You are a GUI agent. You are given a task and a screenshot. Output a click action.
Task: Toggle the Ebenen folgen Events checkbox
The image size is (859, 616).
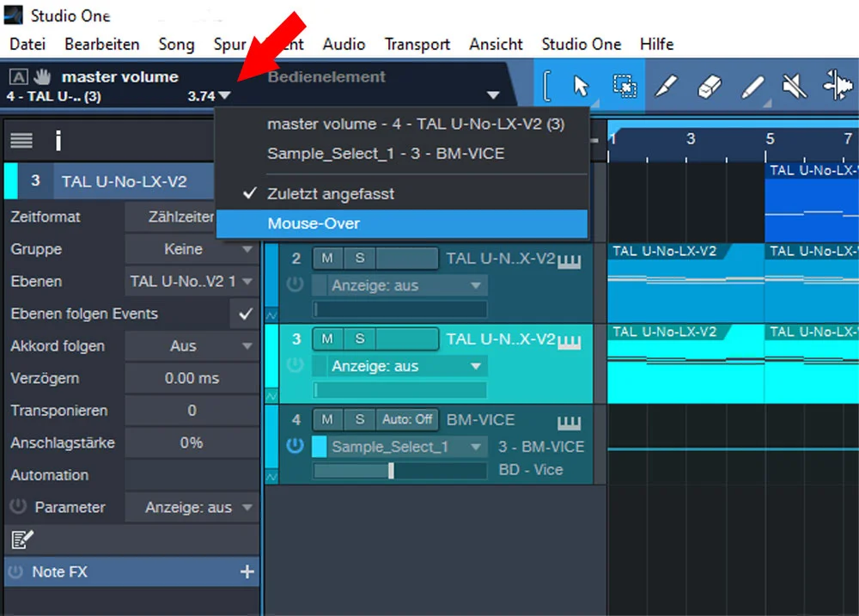click(246, 314)
